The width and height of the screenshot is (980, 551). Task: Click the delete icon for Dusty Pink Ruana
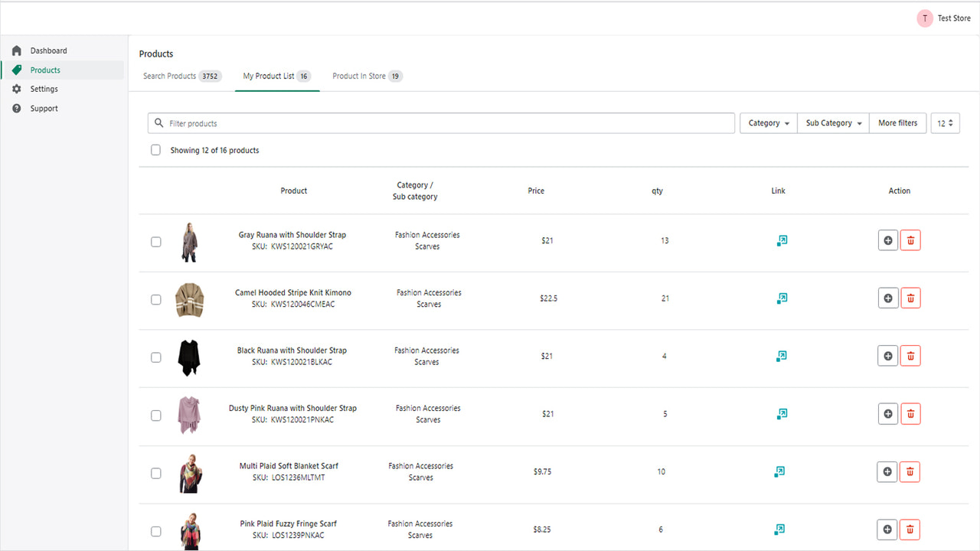[910, 413]
